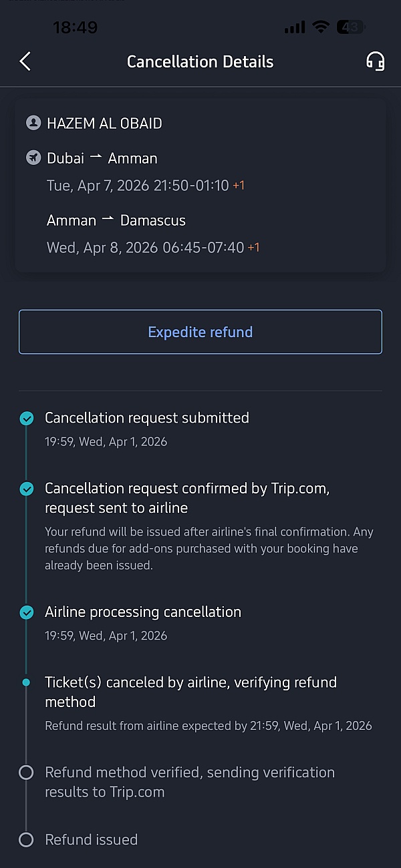Tap the back arrow icon
The height and width of the screenshot is (868, 401).
point(25,61)
